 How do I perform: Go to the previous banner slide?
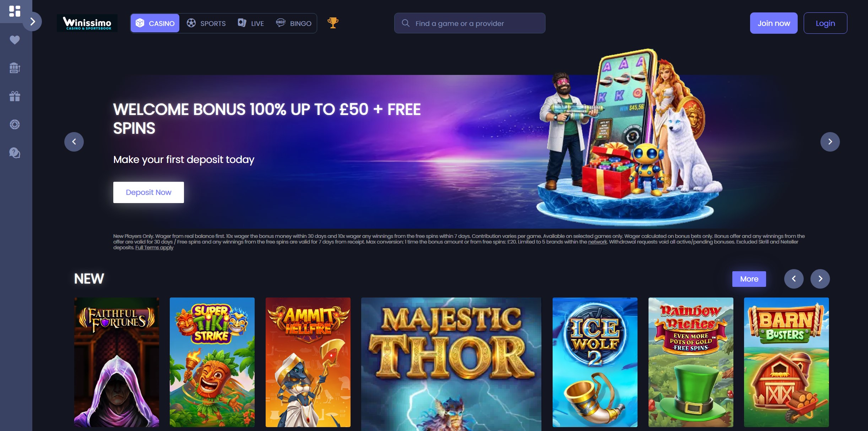(x=74, y=142)
